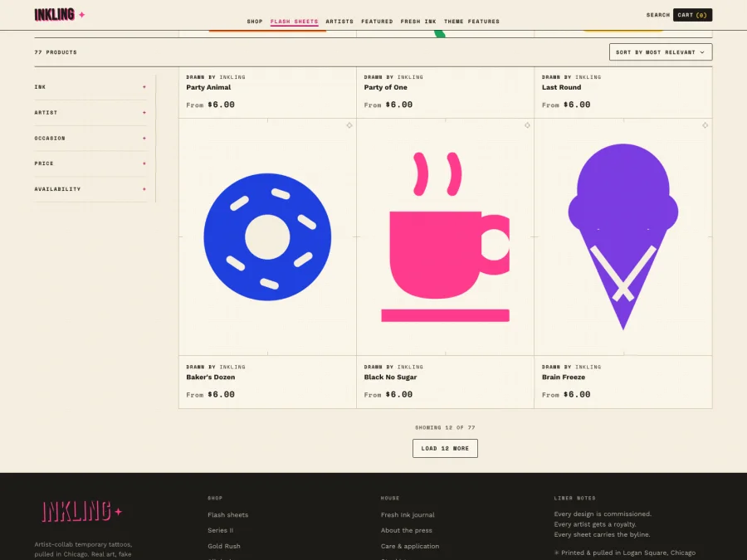Click Drawn by Inkling above Last Round

(x=571, y=77)
